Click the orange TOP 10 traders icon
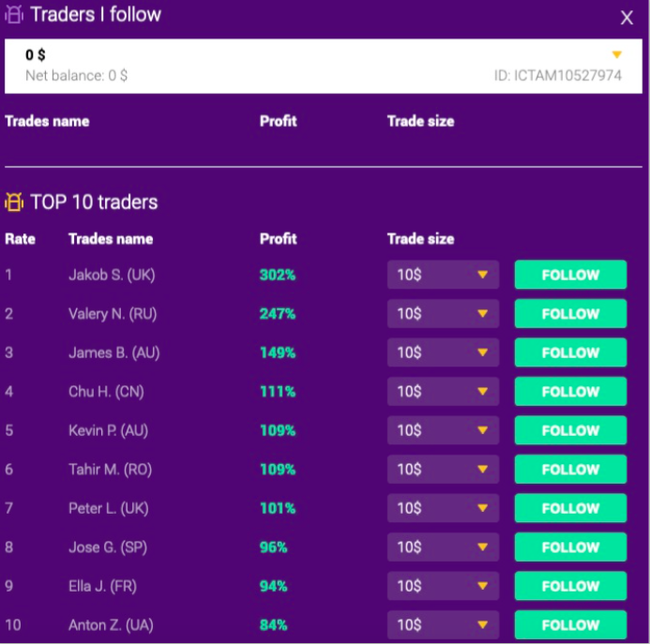 (14, 202)
